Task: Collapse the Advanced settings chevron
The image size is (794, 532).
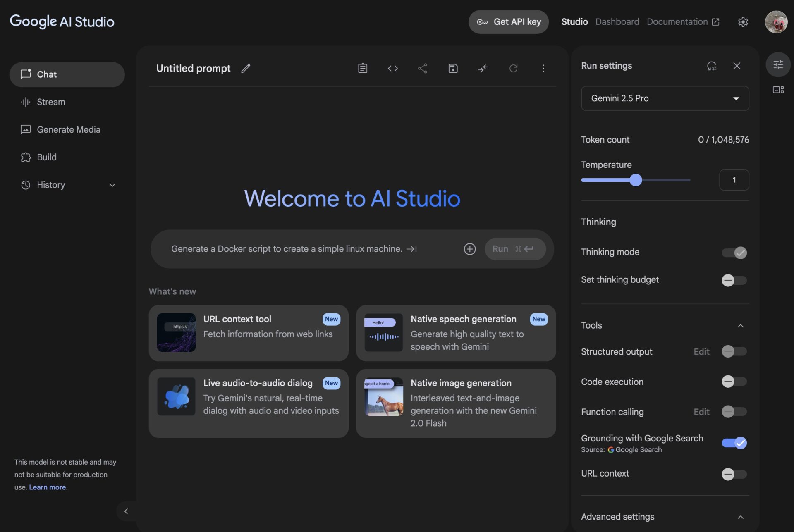Action: pos(741,517)
